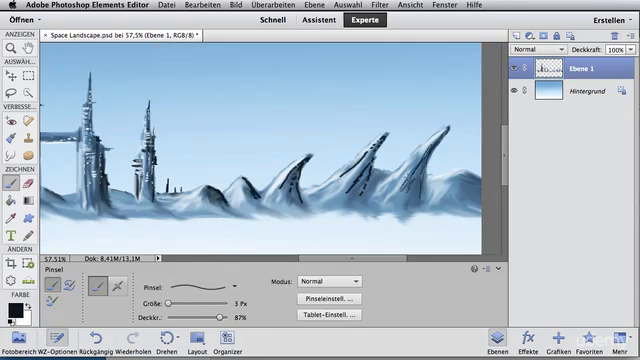Toggle link on Hintergrund layer
This screenshot has height=360, width=640.
coord(525,91)
